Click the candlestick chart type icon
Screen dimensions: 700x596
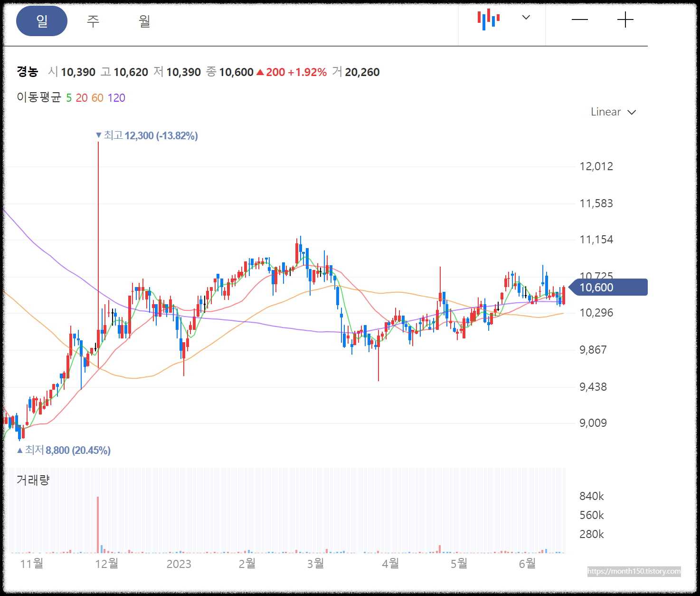coord(488,19)
